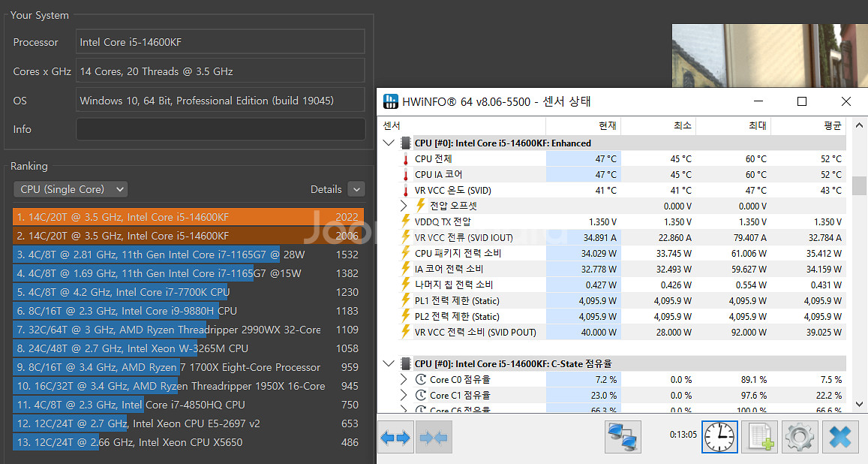Image resolution: width=868 pixels, height=464 pixels.
Task: Open HWiNFO network remote monitoring icon
Action: [x=623, y=438]
